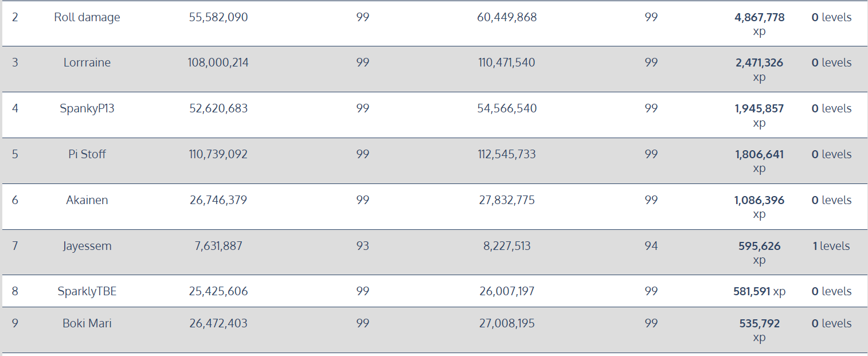Select the SpankyP13 player name

(x=87, y=108)
